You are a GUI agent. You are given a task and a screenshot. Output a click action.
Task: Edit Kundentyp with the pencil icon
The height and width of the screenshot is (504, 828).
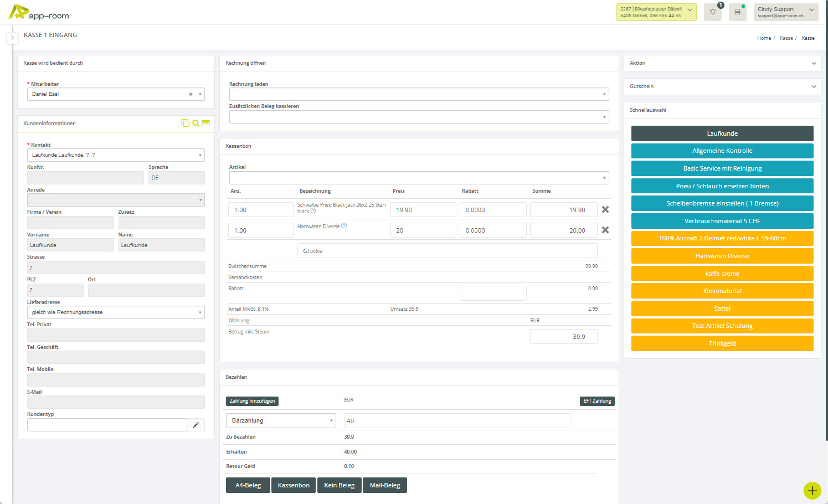196,425
